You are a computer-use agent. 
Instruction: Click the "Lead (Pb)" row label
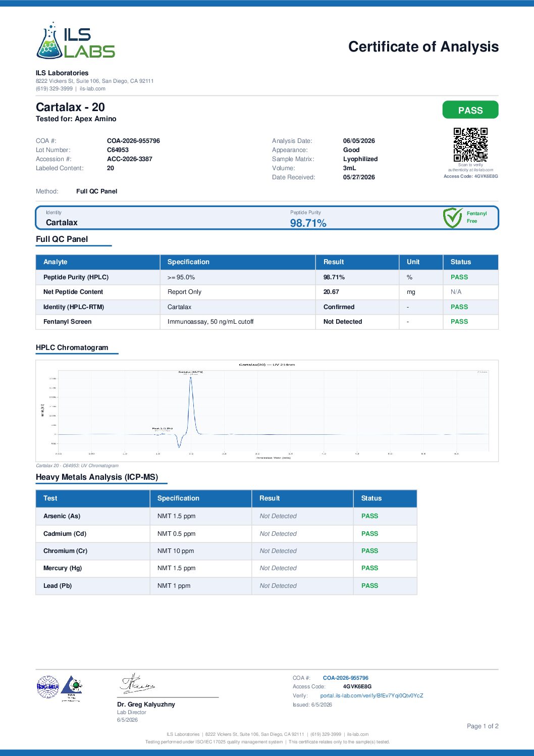(x=58, y=586)
